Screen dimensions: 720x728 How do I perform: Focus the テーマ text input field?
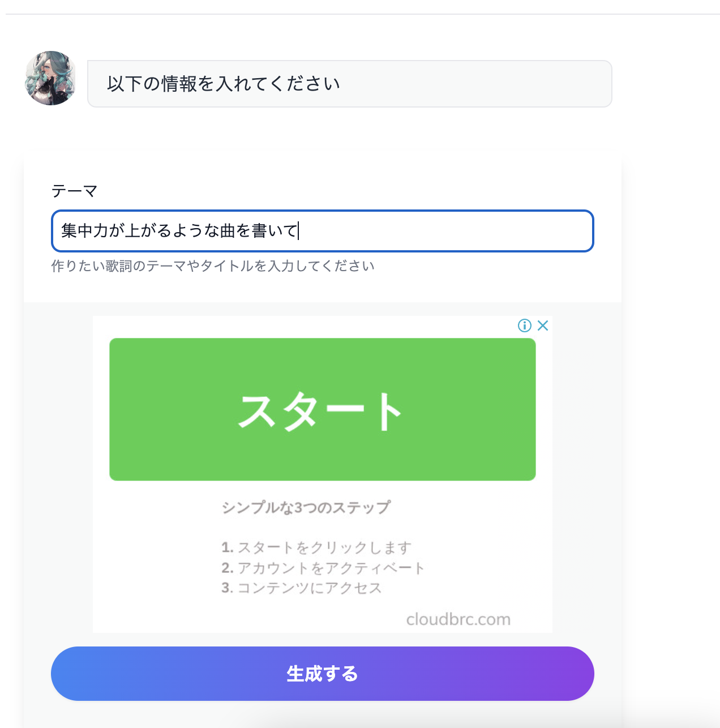coord(323,231)
